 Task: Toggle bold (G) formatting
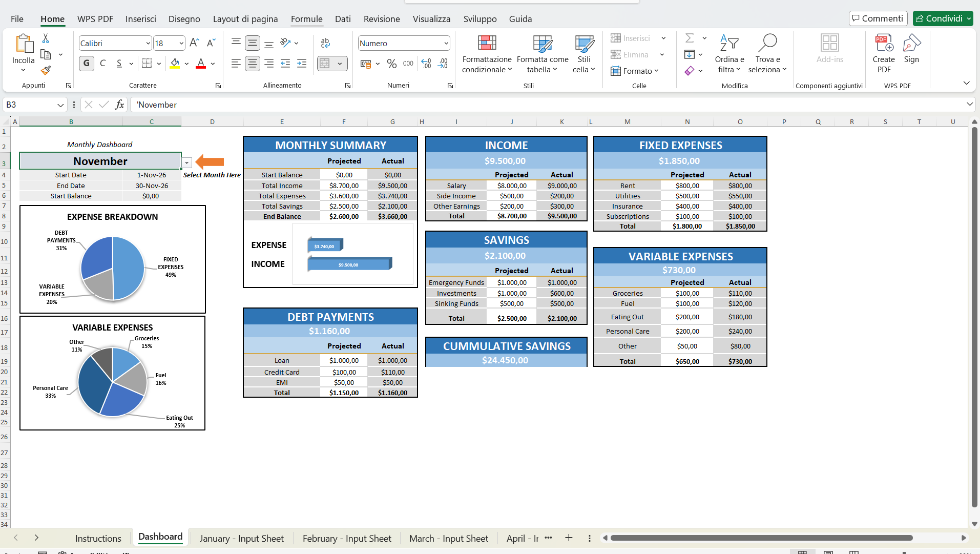(x=86, y=64)
